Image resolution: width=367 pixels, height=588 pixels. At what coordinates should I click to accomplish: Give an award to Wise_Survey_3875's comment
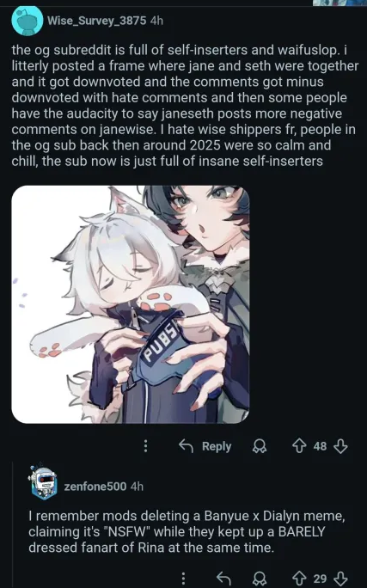[x=260, y=446]
